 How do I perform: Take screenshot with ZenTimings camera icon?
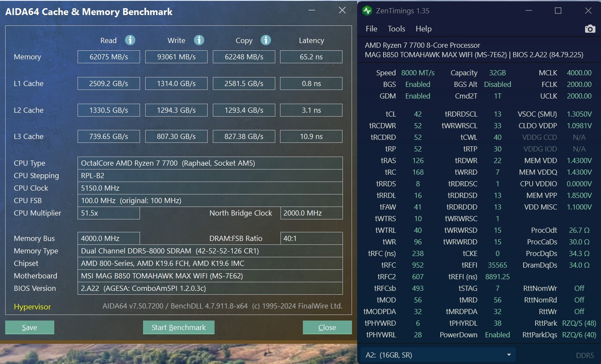(590, 29)
